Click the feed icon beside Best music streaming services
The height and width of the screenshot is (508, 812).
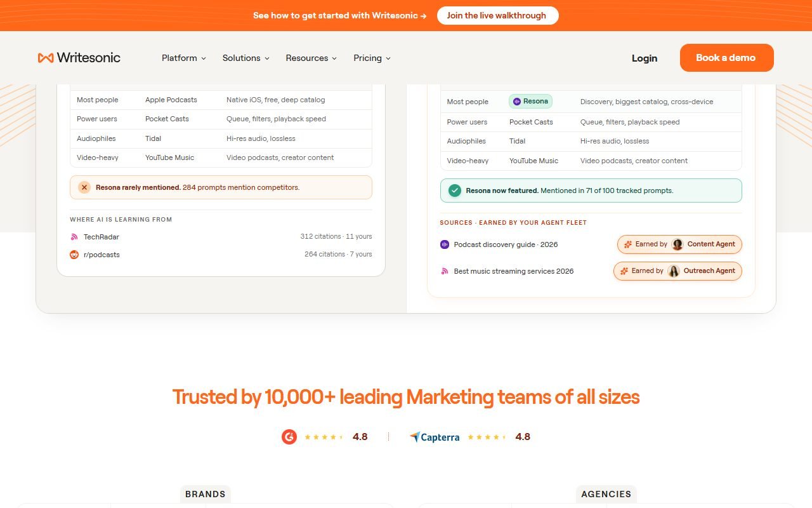[445, 271]
